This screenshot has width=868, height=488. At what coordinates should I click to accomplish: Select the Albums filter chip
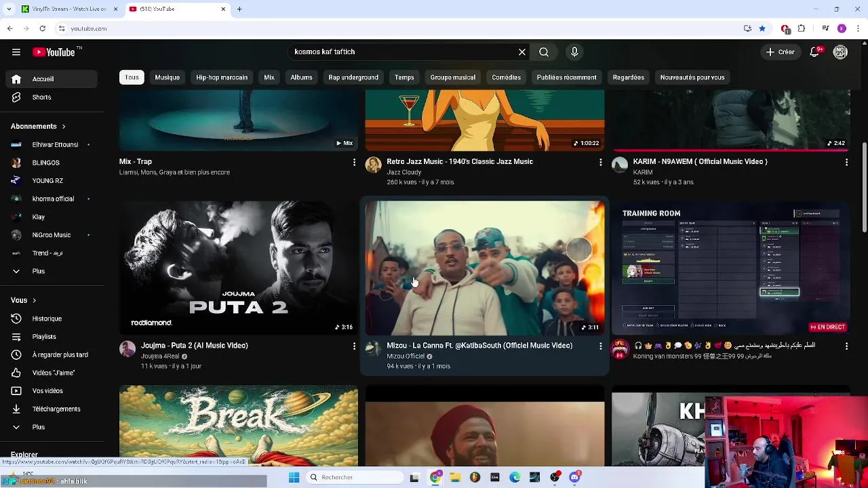[x=302, y=77]
